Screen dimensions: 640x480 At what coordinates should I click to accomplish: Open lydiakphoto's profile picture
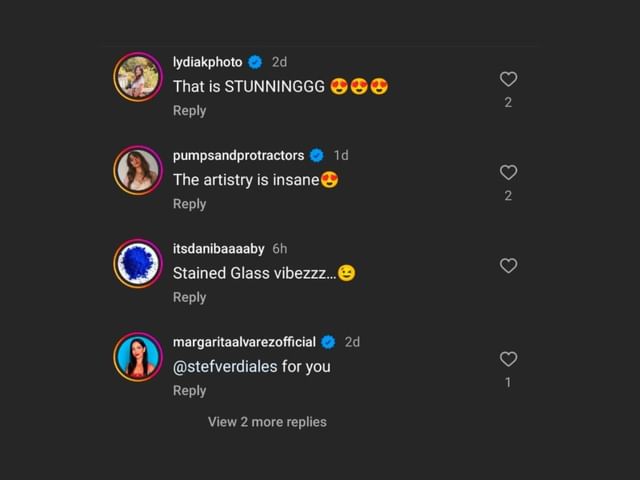coord(138,77)
